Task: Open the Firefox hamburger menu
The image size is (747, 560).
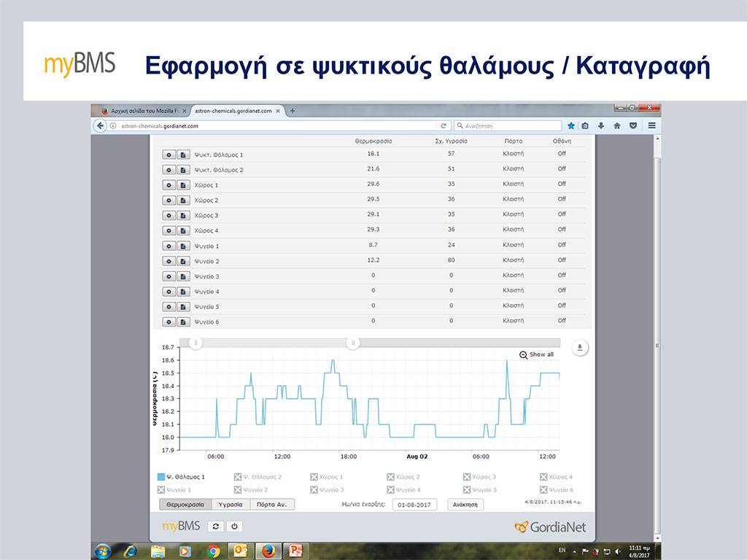Action: pos(651,125)
